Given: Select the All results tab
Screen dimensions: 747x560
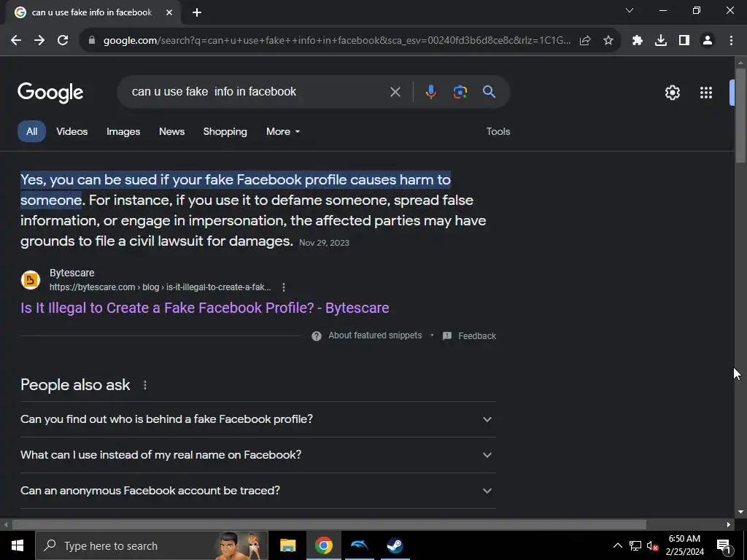Looking at the screenshot, I should (31, 131).
